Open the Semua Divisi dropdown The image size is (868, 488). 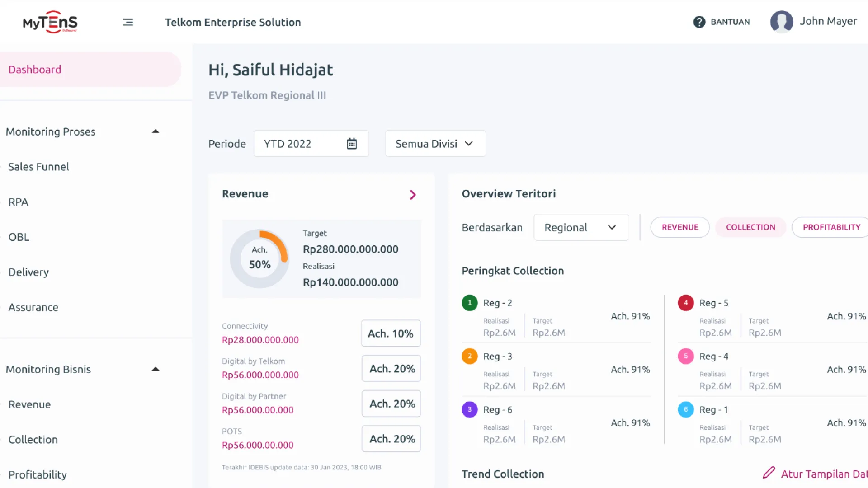435,144
